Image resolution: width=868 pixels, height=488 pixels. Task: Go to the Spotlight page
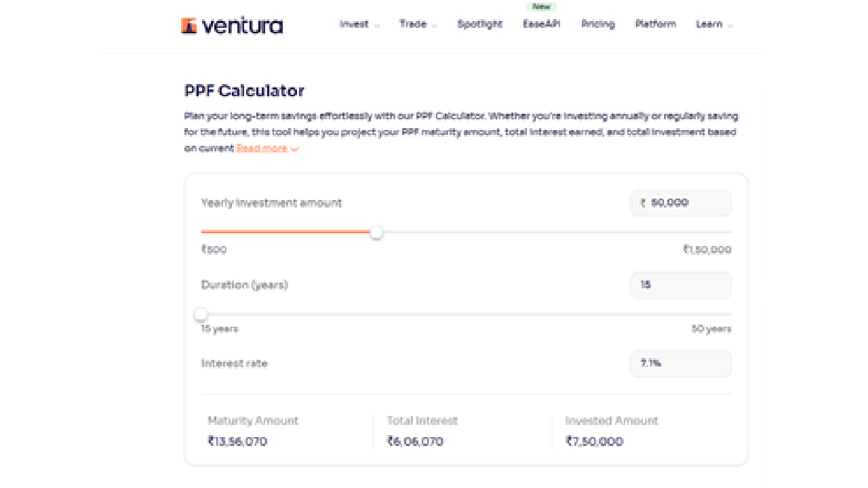(480, 24)
